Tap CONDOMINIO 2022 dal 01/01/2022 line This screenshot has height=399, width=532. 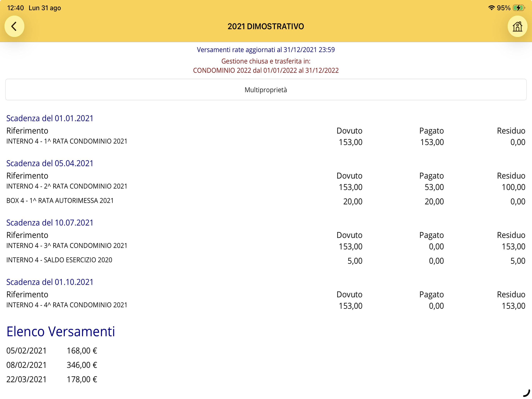266,70
